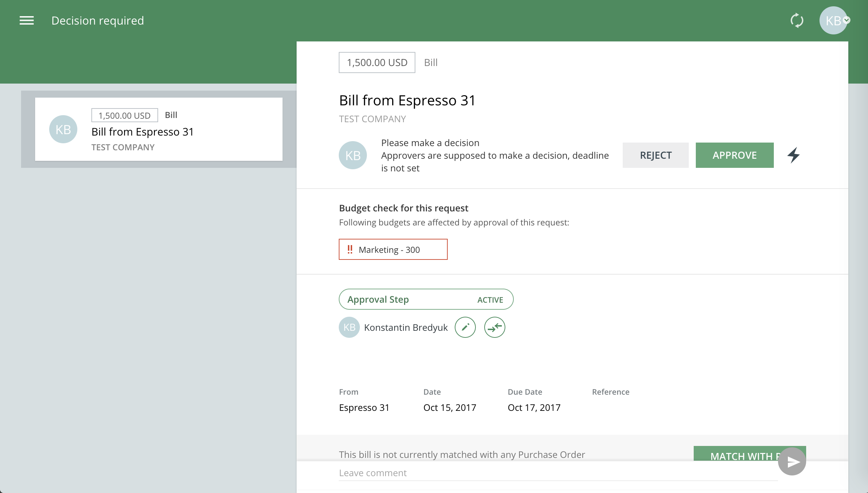Expand the Approval Step ACTIVE pill
Screen dimensions: 868x493
coord(426,299)
